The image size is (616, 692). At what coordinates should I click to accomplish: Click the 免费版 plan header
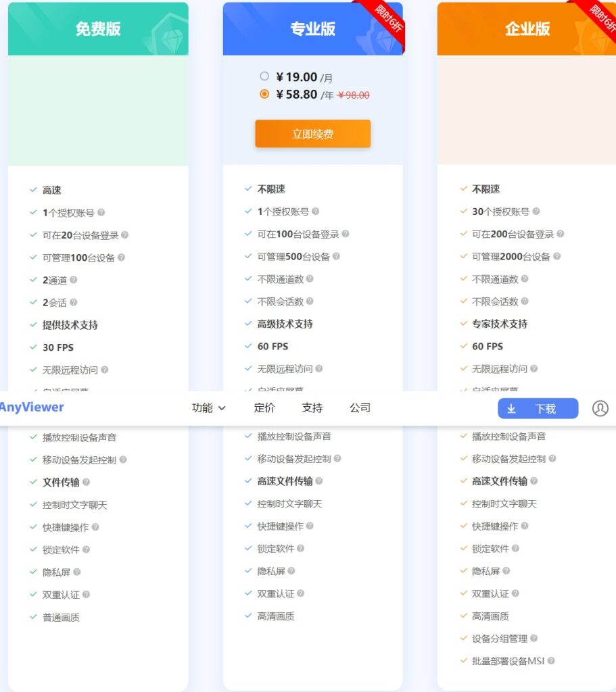pos(98,28)
